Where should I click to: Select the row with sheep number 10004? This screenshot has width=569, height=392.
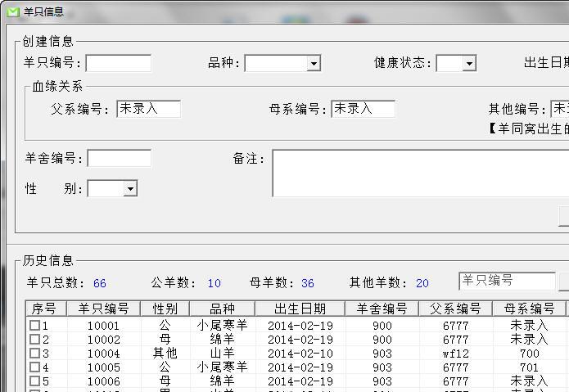103,354
